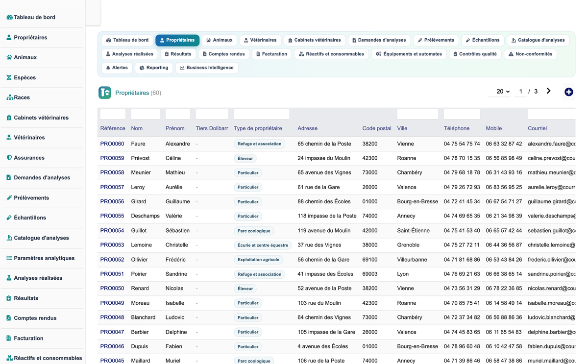The height and width of the screenshot is (364, 588).
Task: Click the Comptes rendus PDF icon in sidebar
Action: pos(9,318)
